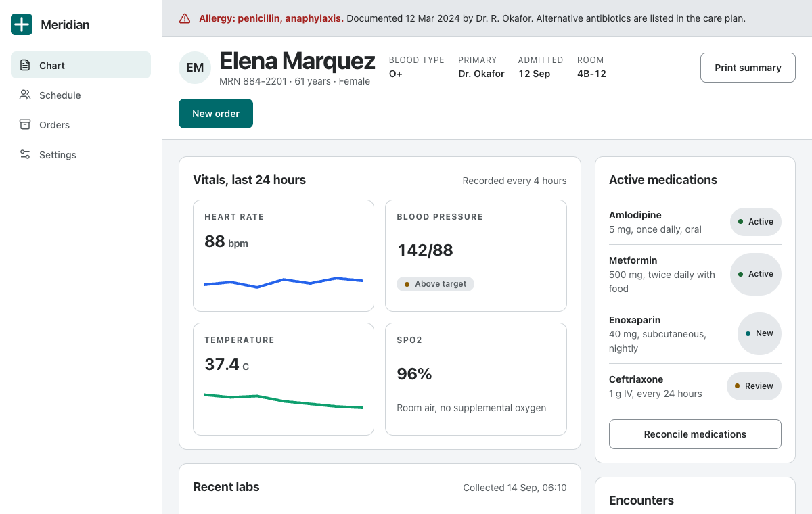Click the MRN 884-2201 patient details line
Screen dimensions: 812x514
[294, 81]
